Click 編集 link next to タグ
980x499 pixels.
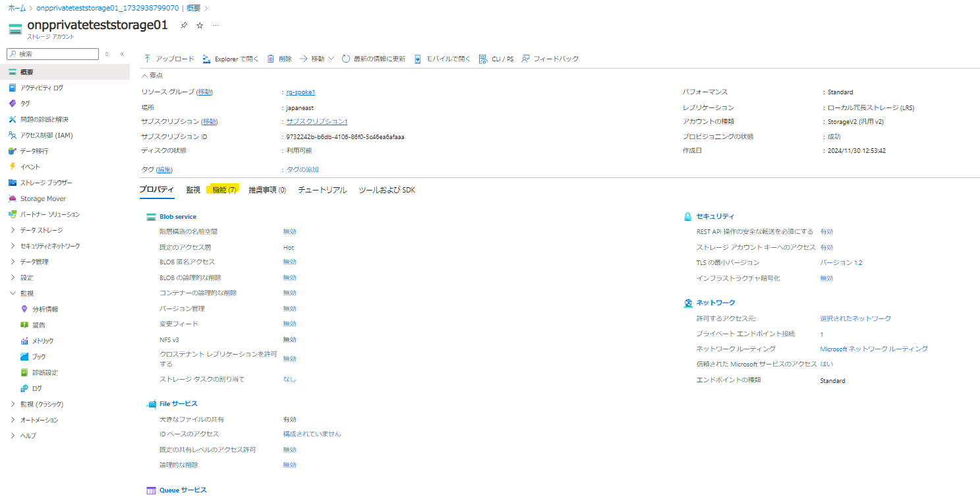(x=164, y=169)
